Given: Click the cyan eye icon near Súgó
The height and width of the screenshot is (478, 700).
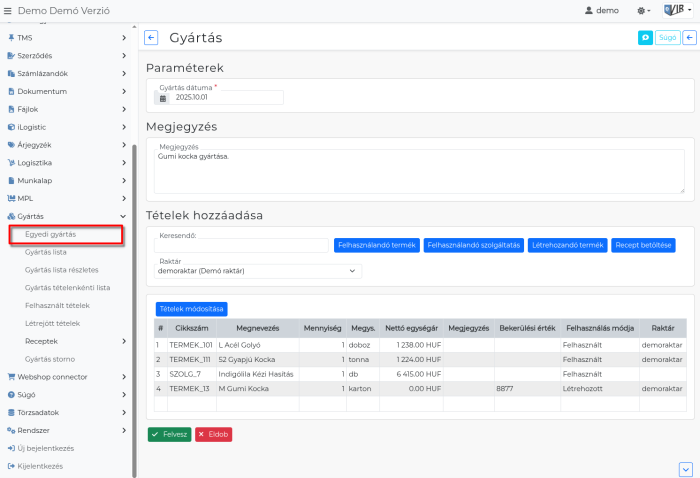Looking at the screenshot, I should (x=646, y=38).
